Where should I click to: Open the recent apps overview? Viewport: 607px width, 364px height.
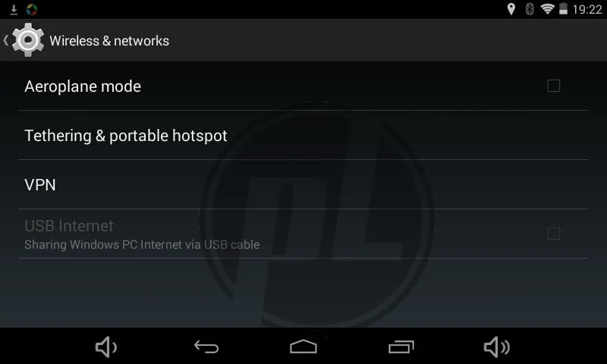pyautogui.click(x=401, y=347)
